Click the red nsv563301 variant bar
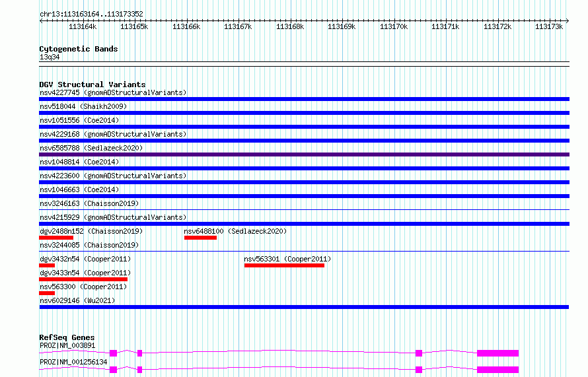The height and width of the screenshot is (377, 588). 284,265
